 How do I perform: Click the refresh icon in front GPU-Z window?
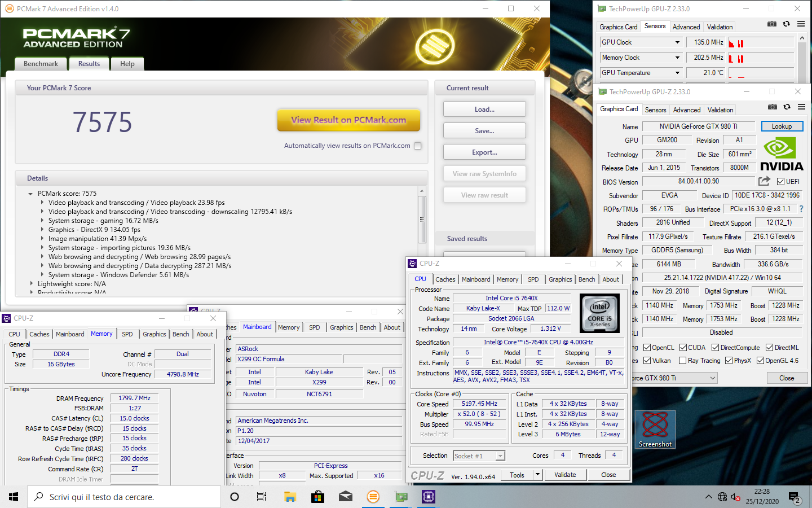pos(787,107)
